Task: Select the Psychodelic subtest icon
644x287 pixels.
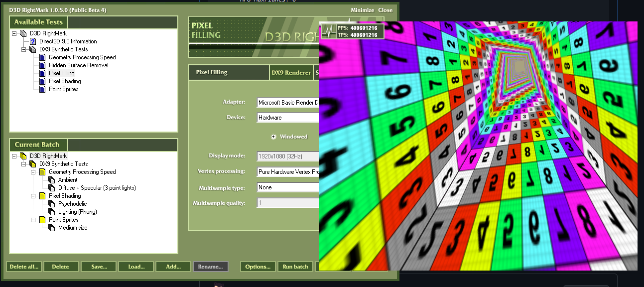Action: pyautogui.click(x=51, y=203)
